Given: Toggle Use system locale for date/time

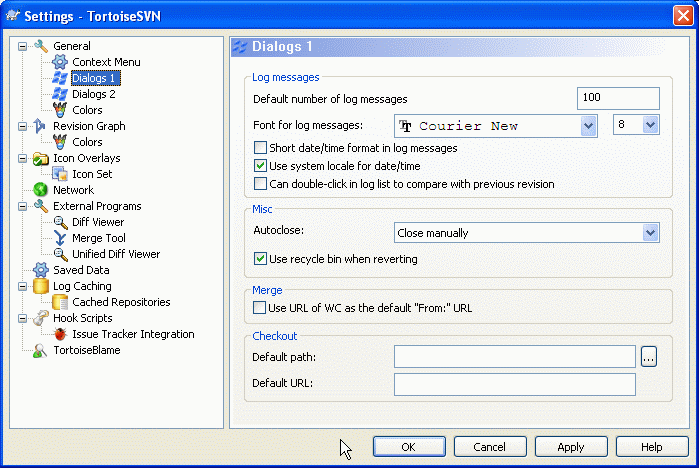Looking at the screenshot, I should [x=260, y=166].
